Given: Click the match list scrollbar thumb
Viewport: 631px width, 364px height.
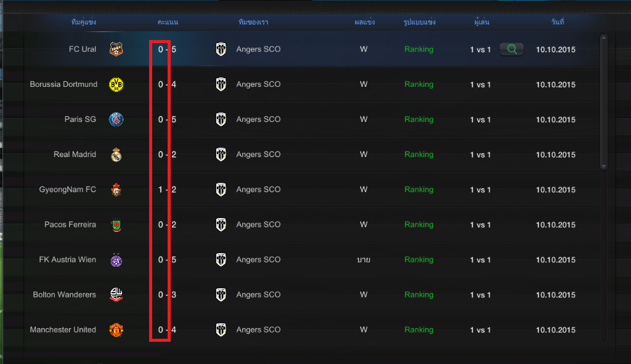Looking at the screenshot, I should (604, 102).
